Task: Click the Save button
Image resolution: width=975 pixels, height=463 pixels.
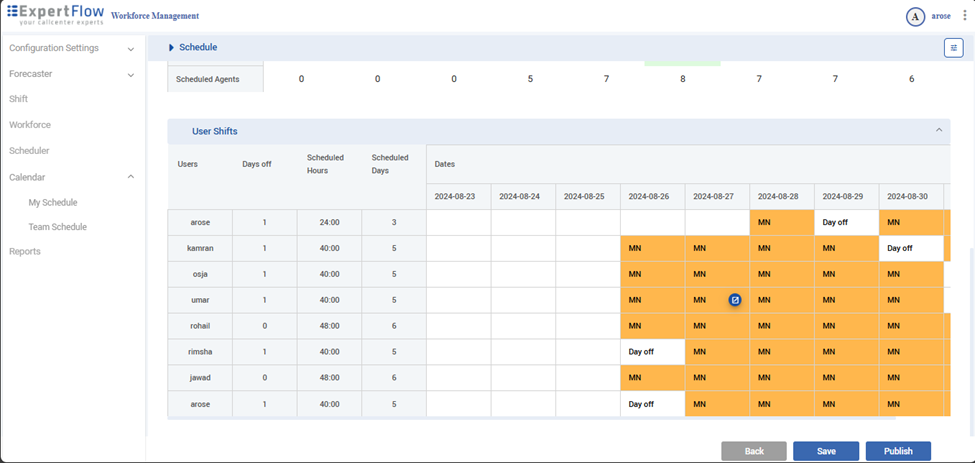Action: tap(825, 451)
